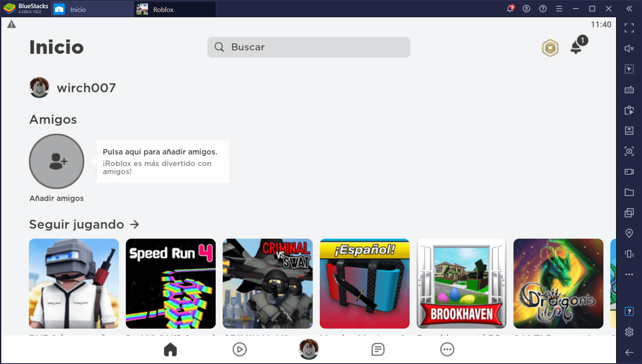This screenshot has width=642, height=364.
Task: Click the Buscar search field
Action: [309, 47]
